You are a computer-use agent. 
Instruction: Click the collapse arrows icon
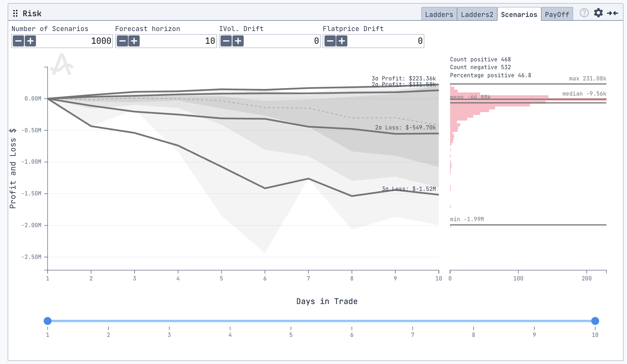613,13
